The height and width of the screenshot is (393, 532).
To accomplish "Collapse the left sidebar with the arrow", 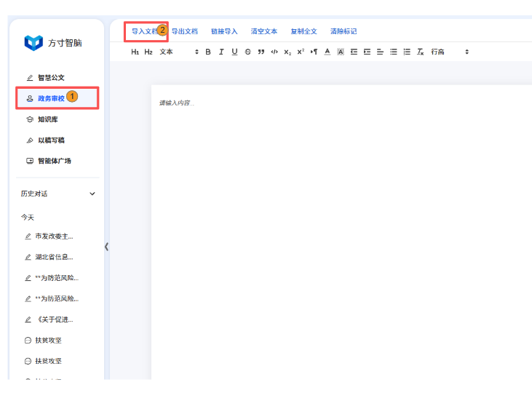I will pos(106,247).
